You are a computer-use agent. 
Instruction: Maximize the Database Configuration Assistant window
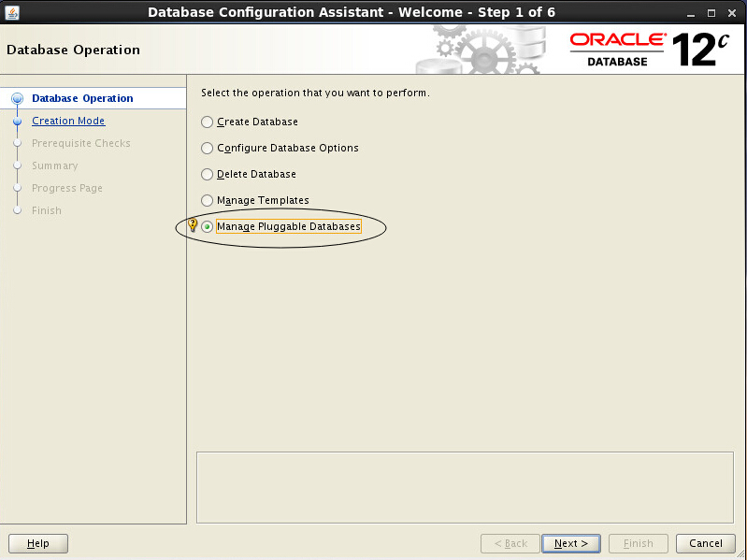[711, 13]
